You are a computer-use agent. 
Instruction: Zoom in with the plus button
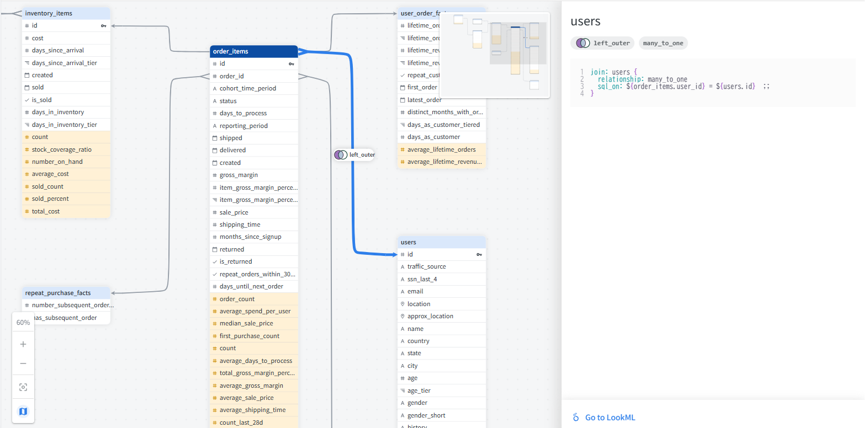click(x=23, y=344)
